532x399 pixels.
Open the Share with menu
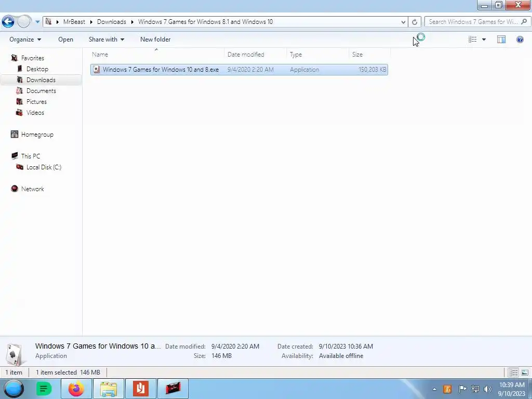106,39
